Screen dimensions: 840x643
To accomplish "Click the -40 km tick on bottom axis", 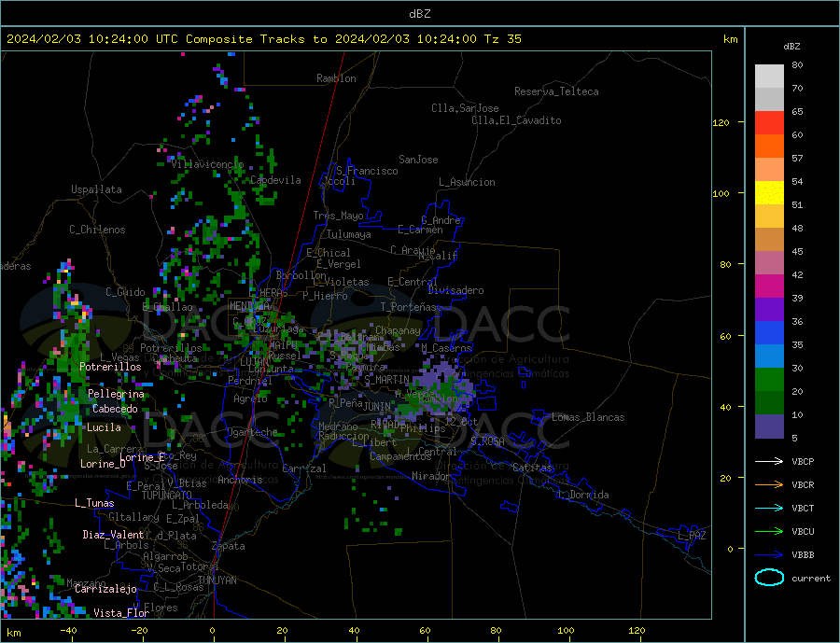I will (68, 631).
